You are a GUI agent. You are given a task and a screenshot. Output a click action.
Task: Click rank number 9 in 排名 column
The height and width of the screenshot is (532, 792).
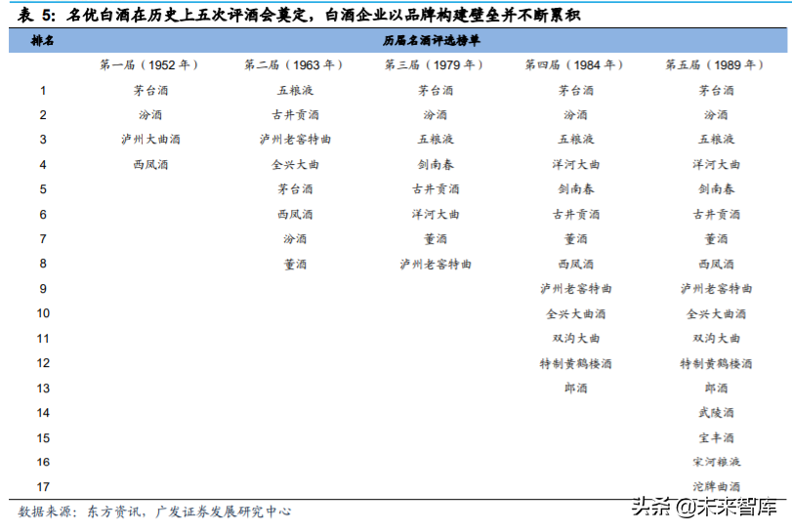tap(43, 289)
